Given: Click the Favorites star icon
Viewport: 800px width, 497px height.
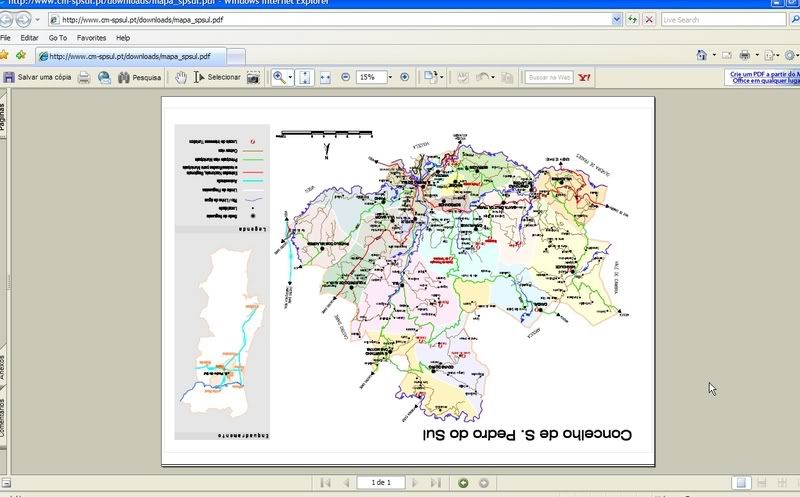Looking at the screenshot, I should [x=4, y=55].
